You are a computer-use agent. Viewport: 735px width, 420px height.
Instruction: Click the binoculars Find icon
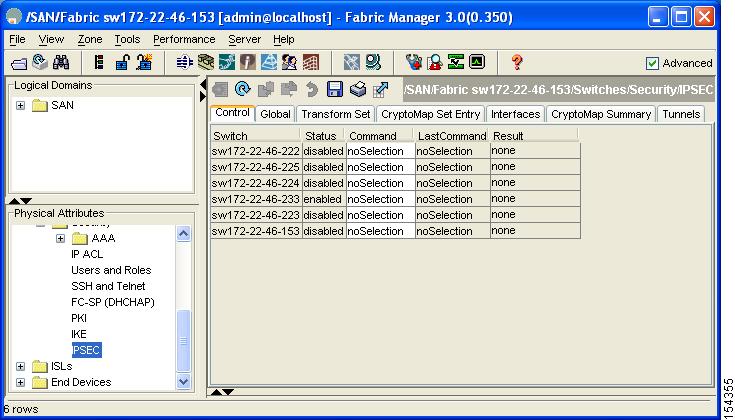(60, 63)
